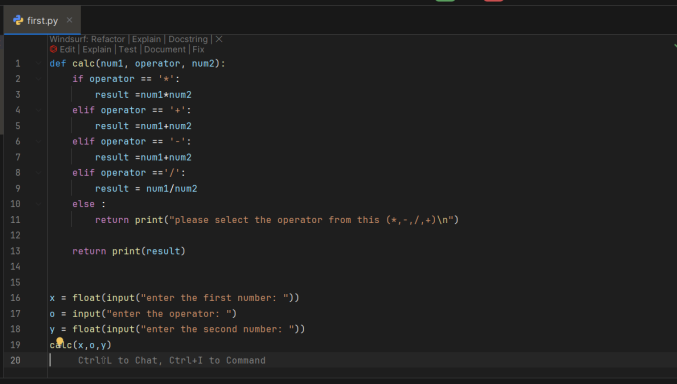Click line number 1 in the gutter

pyautogui.click(x=18, y=63)
